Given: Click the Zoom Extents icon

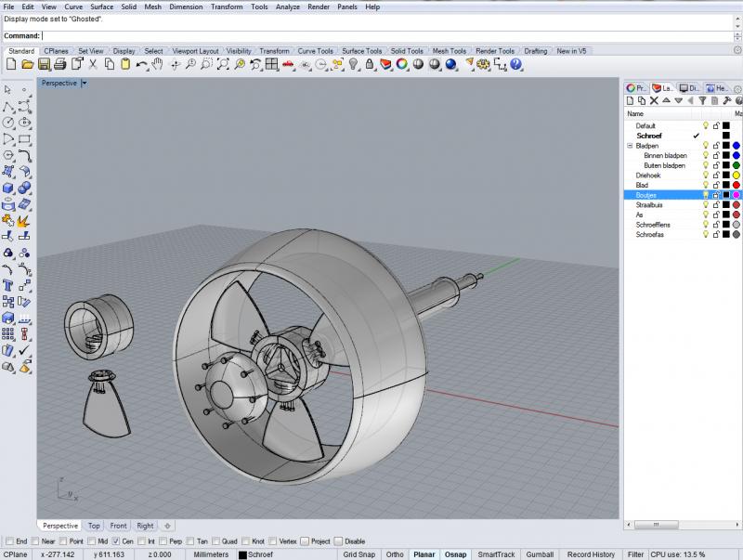Looking at the screenshot, I should 223,64.
